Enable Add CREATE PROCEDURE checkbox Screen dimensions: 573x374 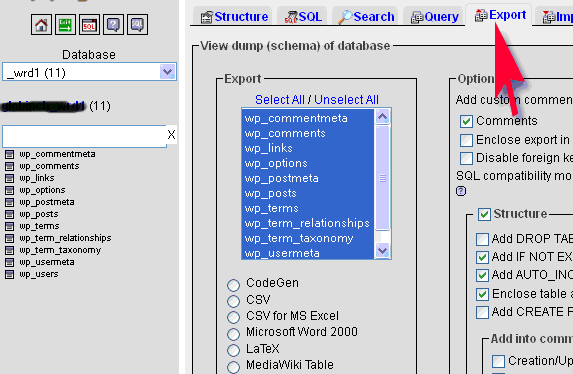tap(482, 312)
